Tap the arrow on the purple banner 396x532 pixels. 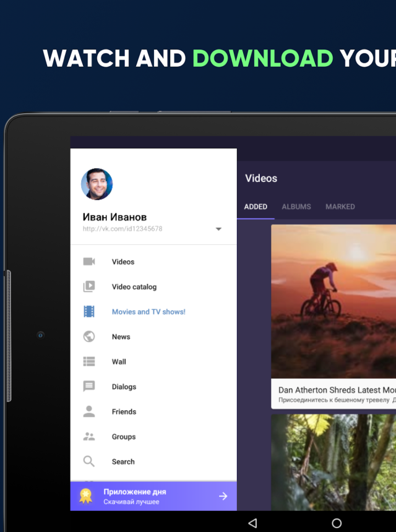223,496
